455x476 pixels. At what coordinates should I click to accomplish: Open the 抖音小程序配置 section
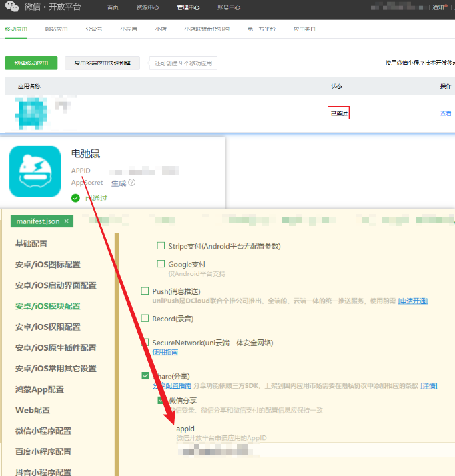[43, 472]
